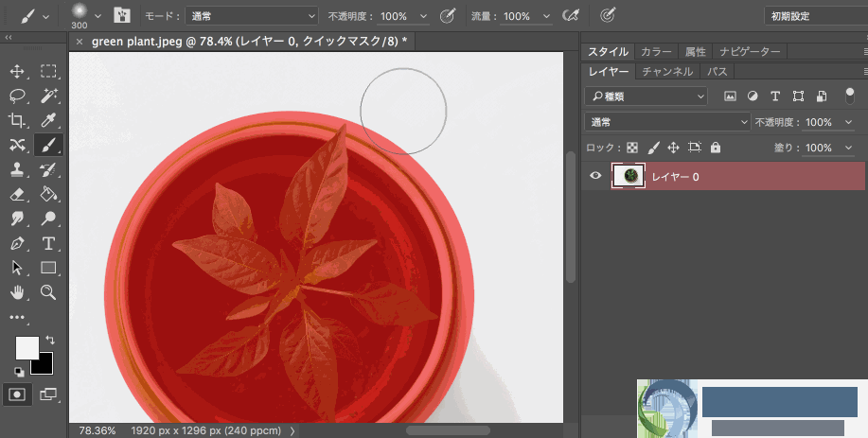
Task: Open the Edit Toolbar three-dots menu
Action: tap(17, 318)
